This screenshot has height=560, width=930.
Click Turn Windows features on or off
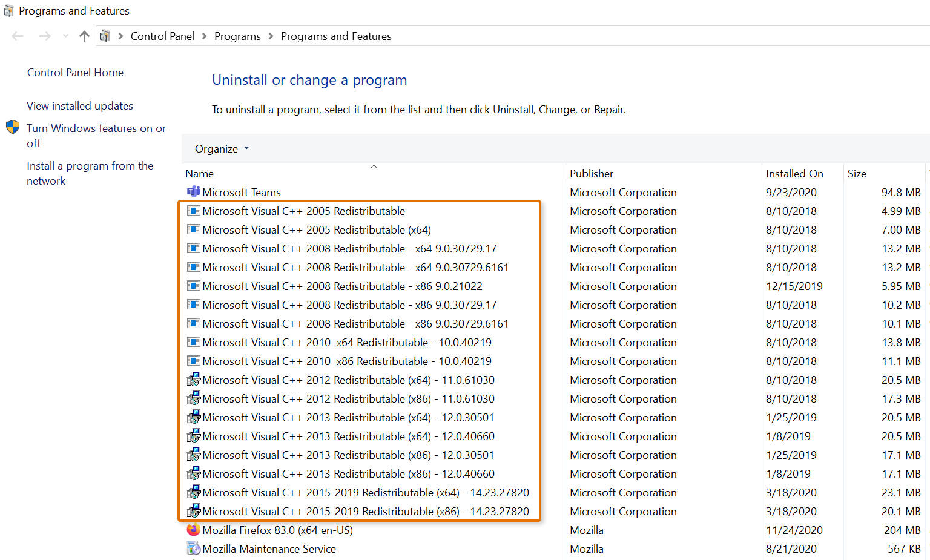[x=96, y=135]
